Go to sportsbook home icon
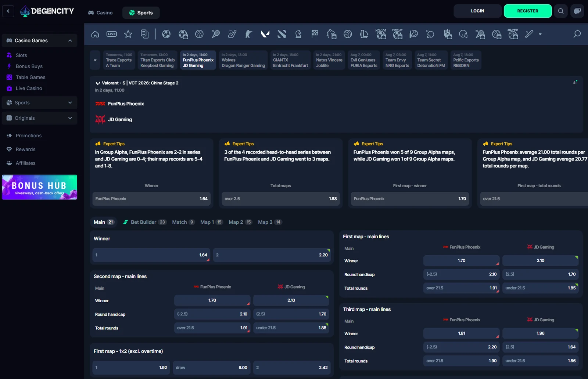The image size is (588, 379). [x=95, y=34]
